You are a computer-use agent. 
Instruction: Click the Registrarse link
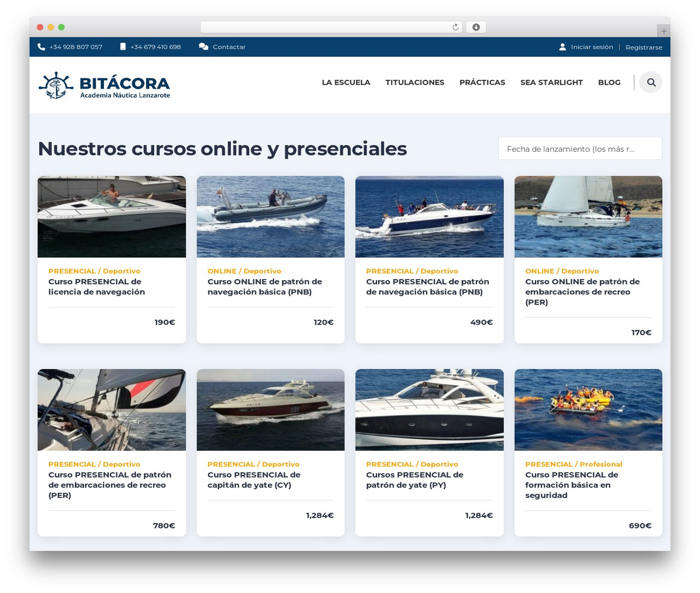click(644, 48)
